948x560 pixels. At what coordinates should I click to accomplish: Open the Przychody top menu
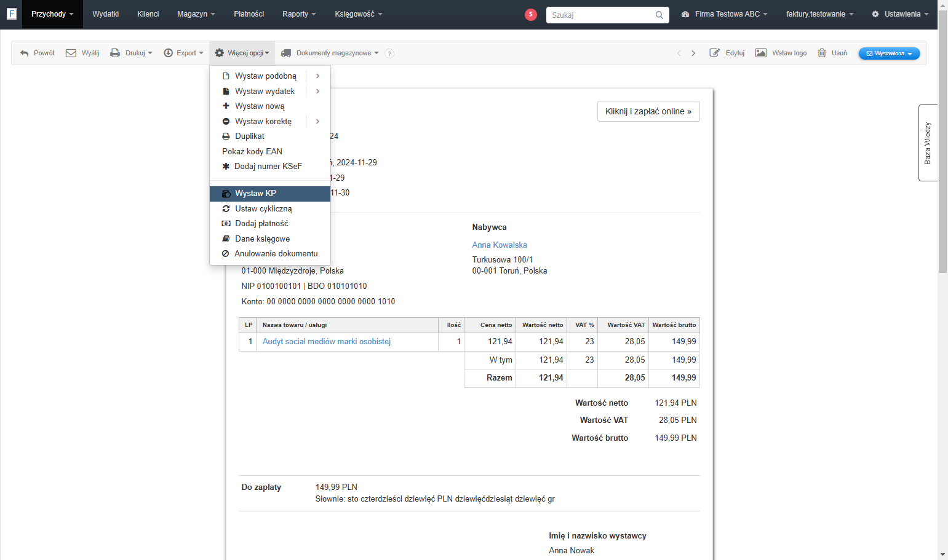[x=52, y=14]
